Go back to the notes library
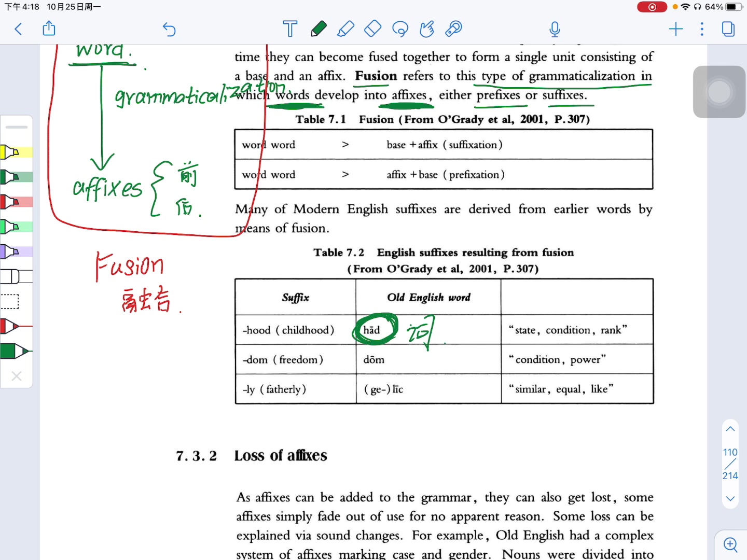Image resolution: width=747 pixels, height=560 pixels. click(18, 29)
